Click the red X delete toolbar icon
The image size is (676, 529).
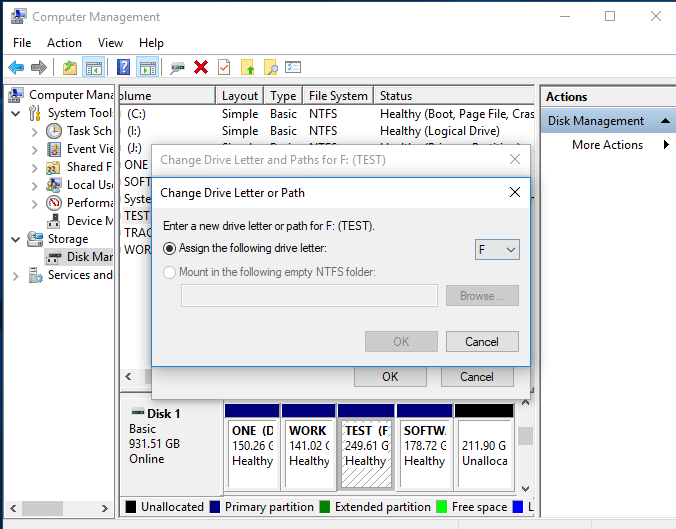(201, 67)
